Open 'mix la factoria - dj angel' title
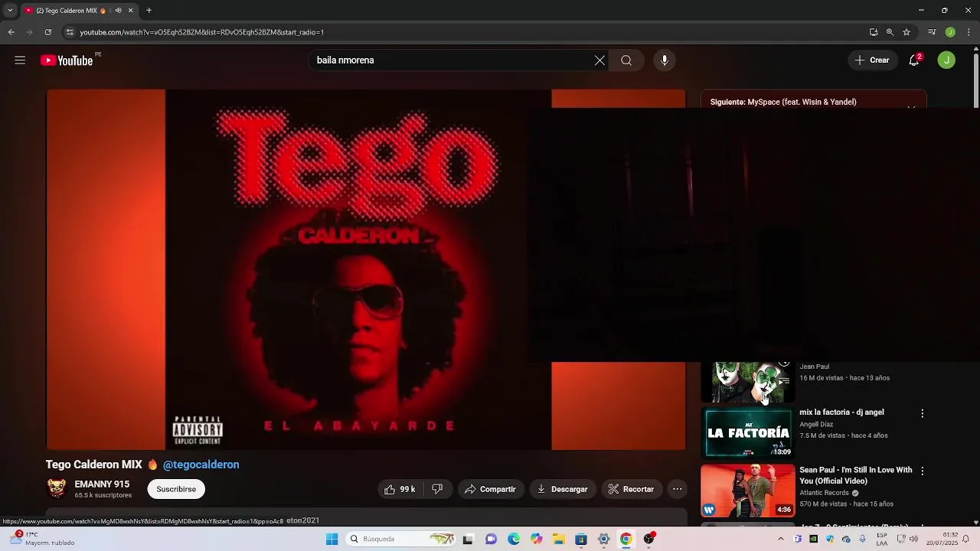Screen dimensions: 980x551 [841, 412]
